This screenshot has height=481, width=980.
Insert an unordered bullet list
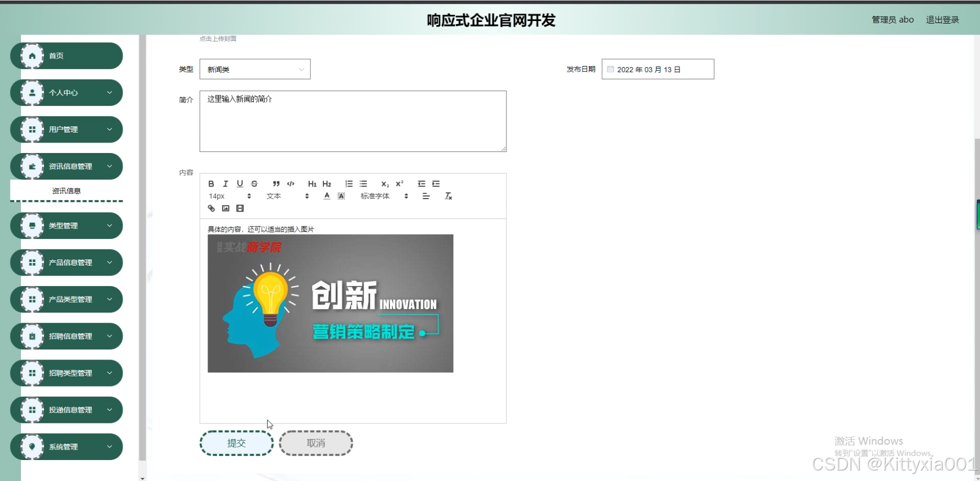[363, 184]
